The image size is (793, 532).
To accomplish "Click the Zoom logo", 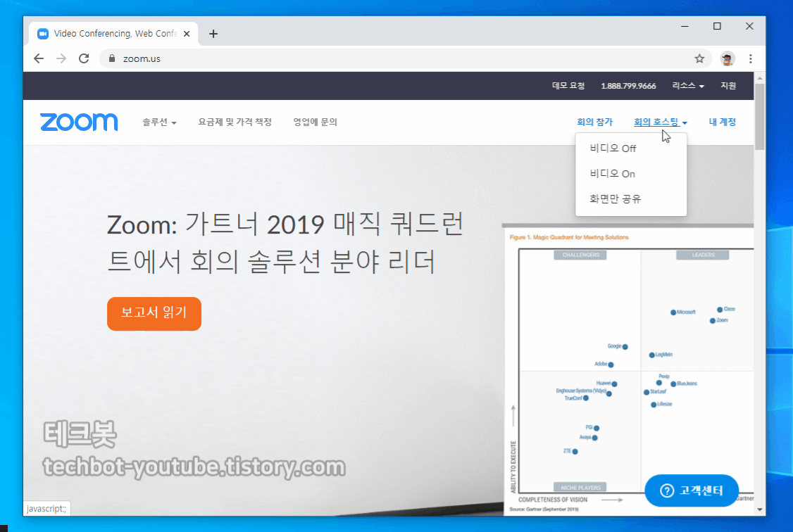I will (79, 122).
